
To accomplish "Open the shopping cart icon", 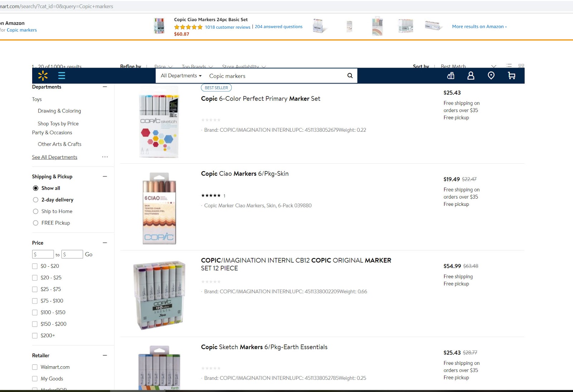I will [x=511, y=76].
